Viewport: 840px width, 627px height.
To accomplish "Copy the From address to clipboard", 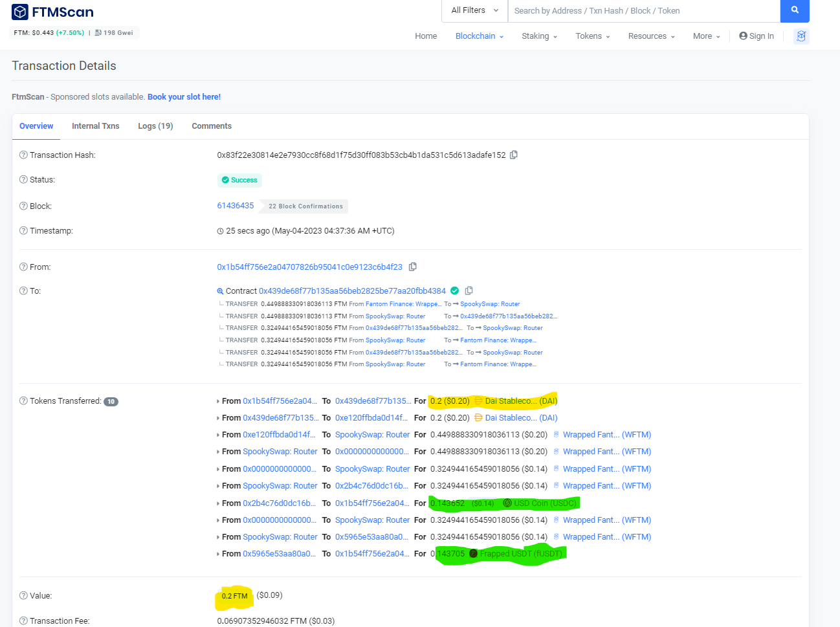I will [x=413, y=267].
